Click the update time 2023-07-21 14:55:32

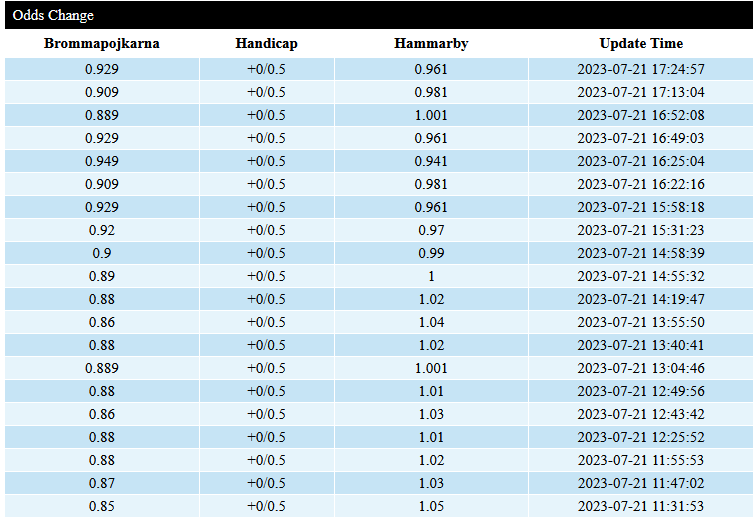tap(641, 276)
